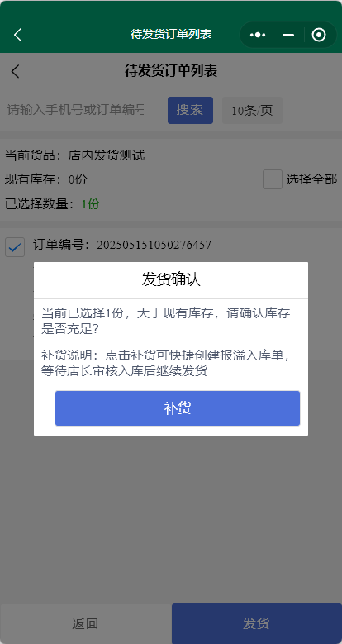342x644 pixels.
Task: Open the 10条/页 page size dropdown
Action: click(x=252, y=110)
